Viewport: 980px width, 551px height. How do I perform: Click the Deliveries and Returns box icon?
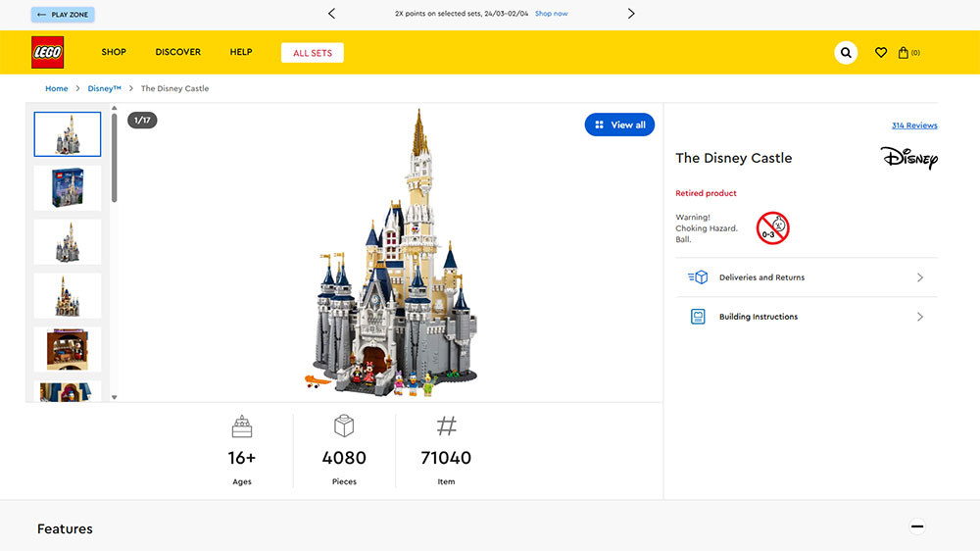[698, 277]
